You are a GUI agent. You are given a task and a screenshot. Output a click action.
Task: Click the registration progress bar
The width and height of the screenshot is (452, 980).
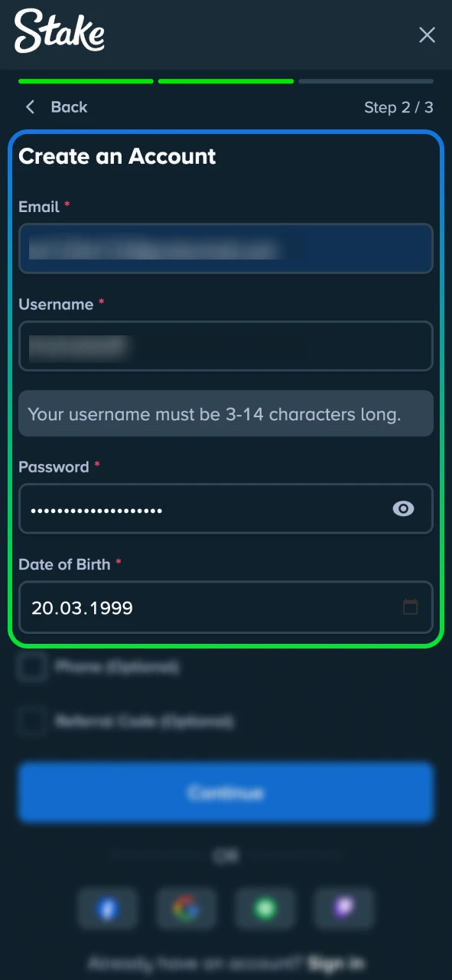point(226,81)
